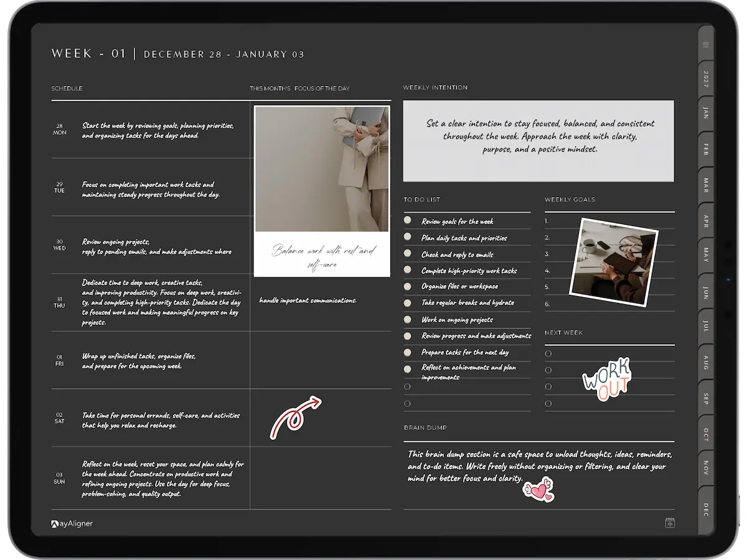Toggle checkbox for 'Plan daily tasks and priorities'
Screen dimensions: 747x560
tap(408, 236)
